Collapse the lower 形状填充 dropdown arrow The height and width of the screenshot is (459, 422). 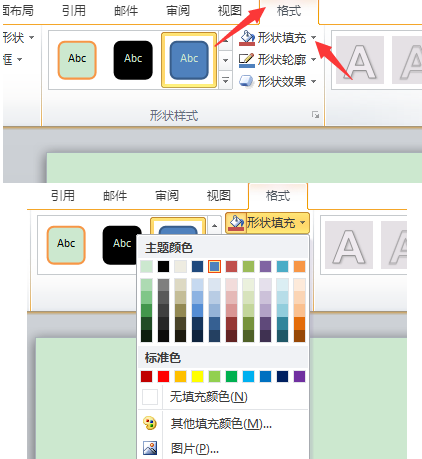(x=302, y=222)
